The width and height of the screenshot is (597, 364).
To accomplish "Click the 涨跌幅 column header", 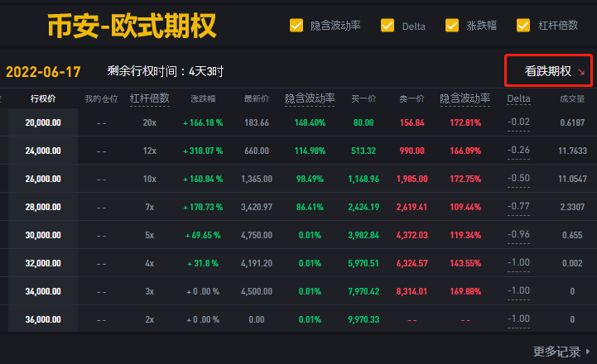I will click(203, 99).
